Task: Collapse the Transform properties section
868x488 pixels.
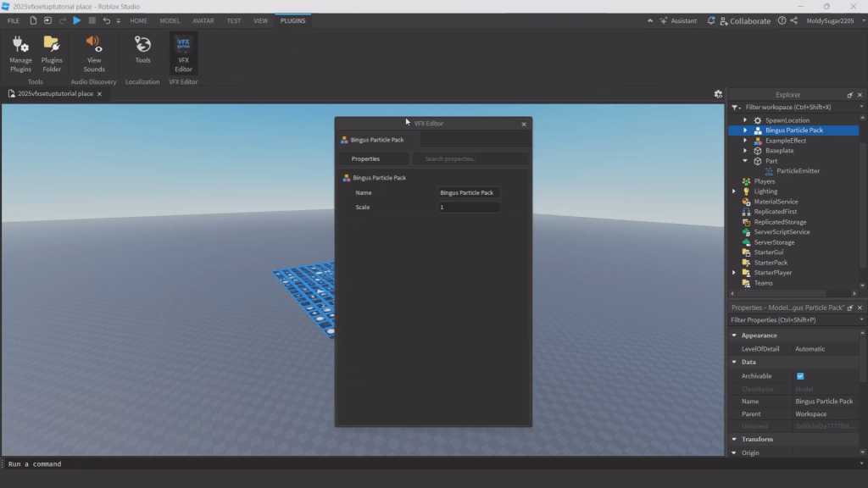Action: pyautogui.click(x=734, y=440)
